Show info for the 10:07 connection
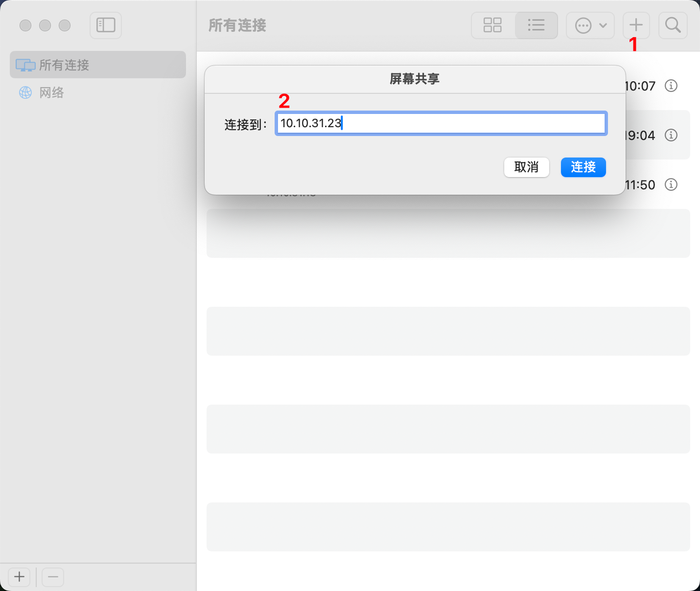This screenshot has height=591, width=700. (671, 86)
